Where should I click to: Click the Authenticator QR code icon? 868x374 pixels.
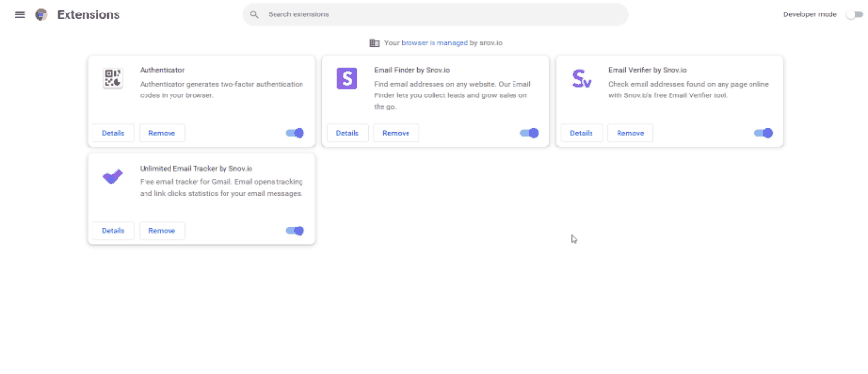tap(113, 78)
